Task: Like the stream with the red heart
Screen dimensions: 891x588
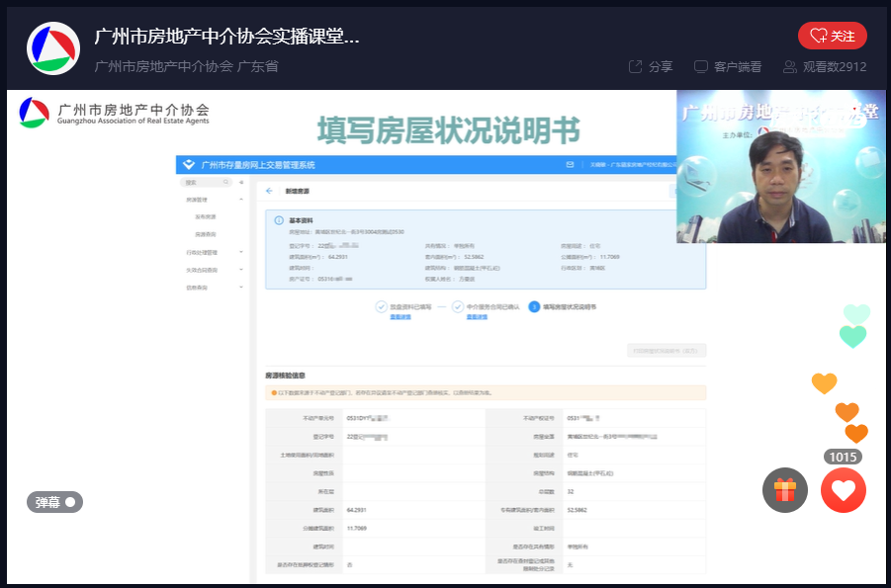Action: 844,490
